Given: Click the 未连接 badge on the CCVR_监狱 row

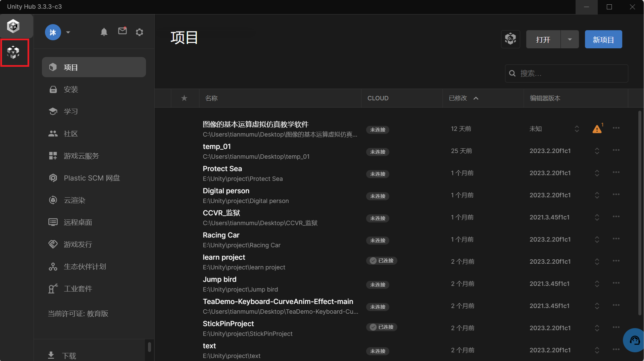Looking at the screenshot, I should (x=378, y=218).
